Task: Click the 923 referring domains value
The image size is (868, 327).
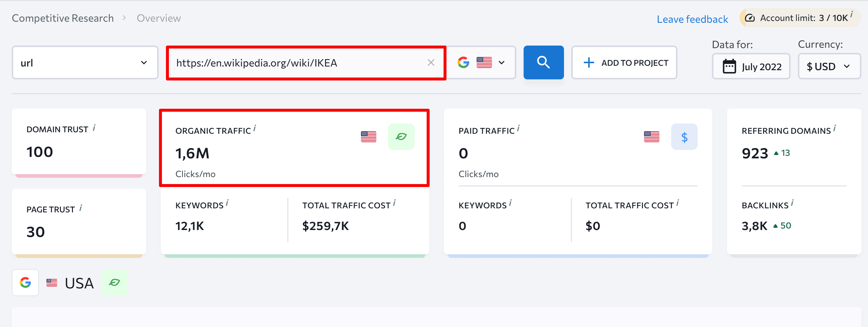Action: pos(755,154)
